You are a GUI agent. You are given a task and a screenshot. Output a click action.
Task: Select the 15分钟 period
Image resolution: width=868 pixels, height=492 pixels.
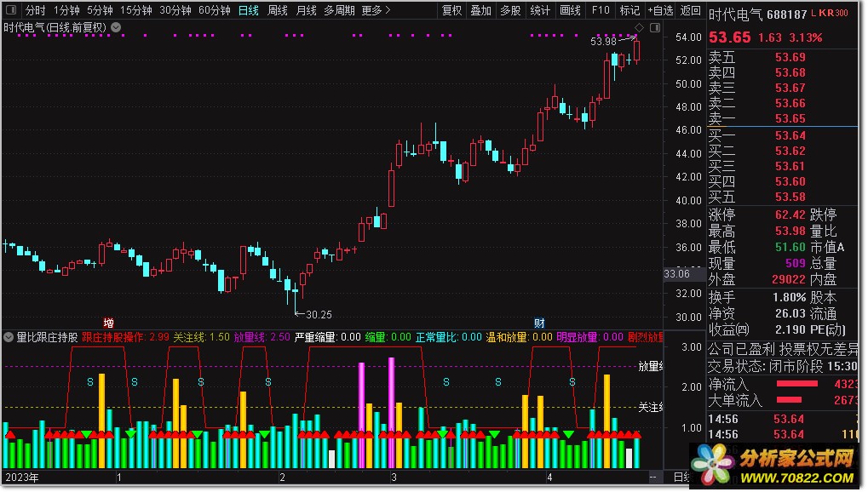click(x=136, y=10)
